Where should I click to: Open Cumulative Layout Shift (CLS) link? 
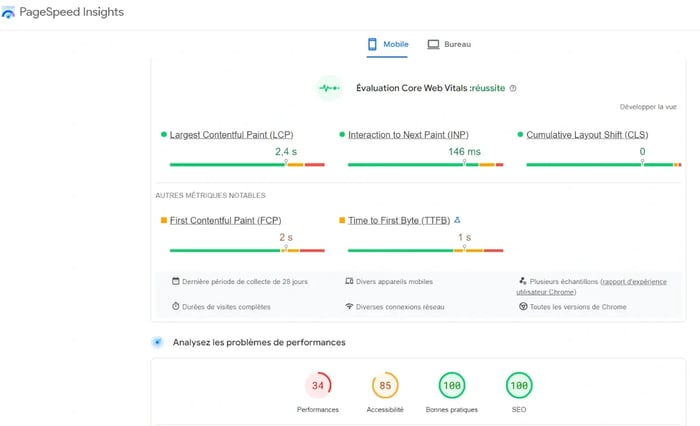[587, 134]
